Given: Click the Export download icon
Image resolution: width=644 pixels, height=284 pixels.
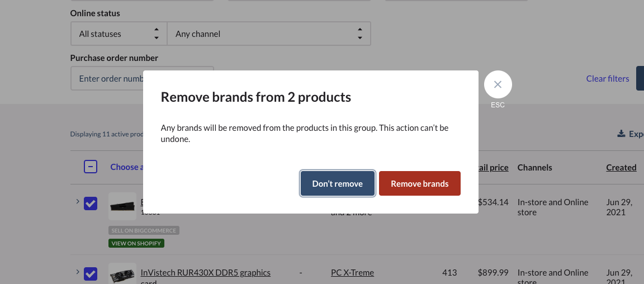Looking at the screenshot, I should (621, 134).
